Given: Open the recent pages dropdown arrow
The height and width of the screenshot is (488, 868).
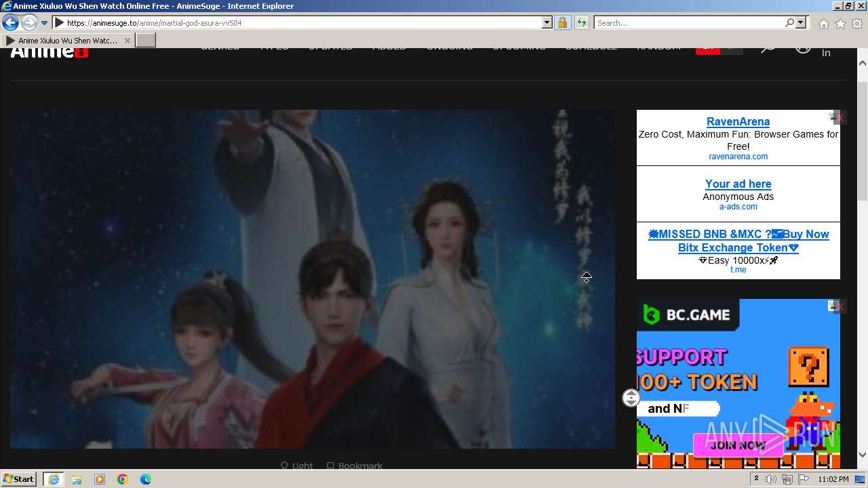Looking at the screenshot, I should [44, 23].
